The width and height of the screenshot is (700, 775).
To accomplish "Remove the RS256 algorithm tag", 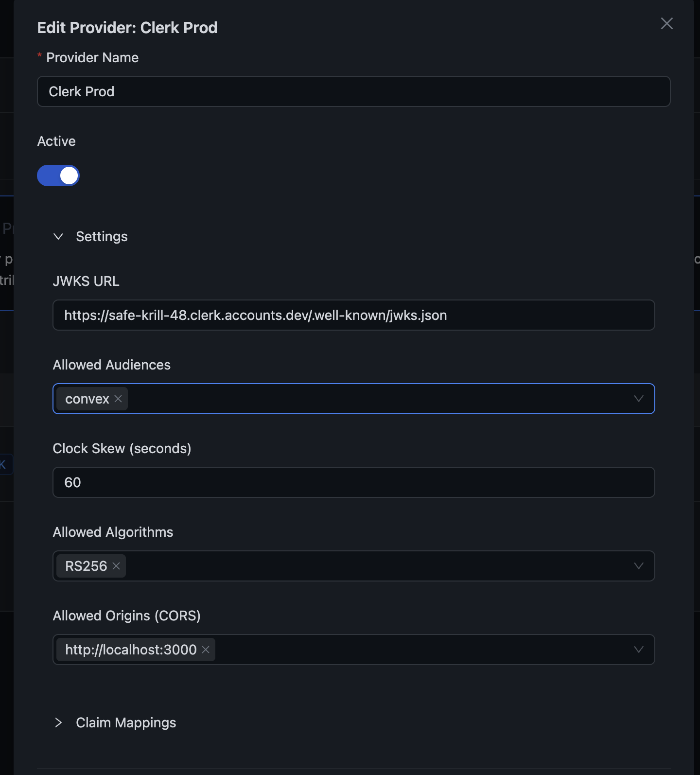I will tap(116, 566).
